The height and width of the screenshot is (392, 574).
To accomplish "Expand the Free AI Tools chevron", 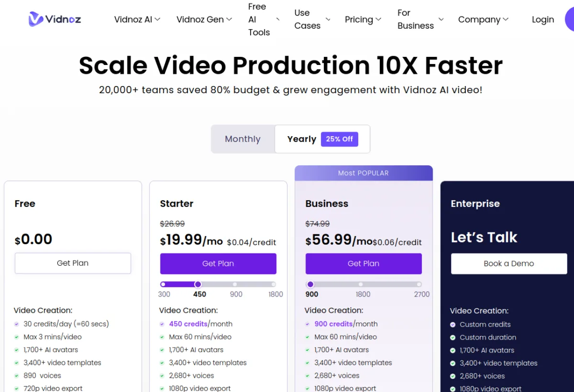I will [x=278, y=20].
